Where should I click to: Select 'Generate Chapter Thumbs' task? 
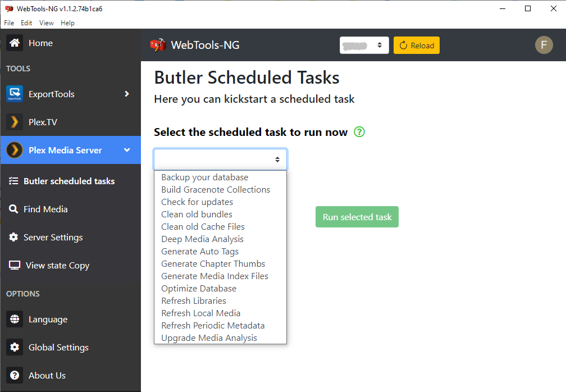(220, 263)
